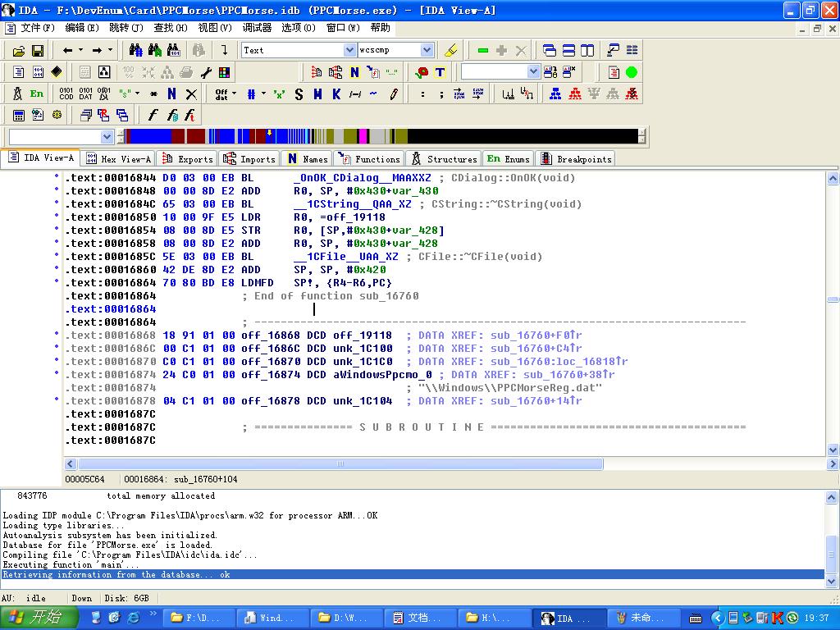Click the red T icon
The image size is (840, 630).
(440, 72)
